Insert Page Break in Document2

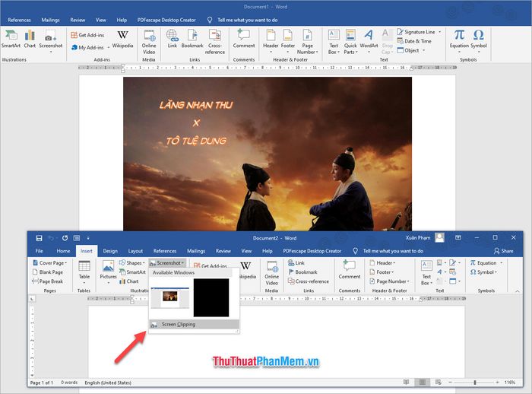point(47,281)
